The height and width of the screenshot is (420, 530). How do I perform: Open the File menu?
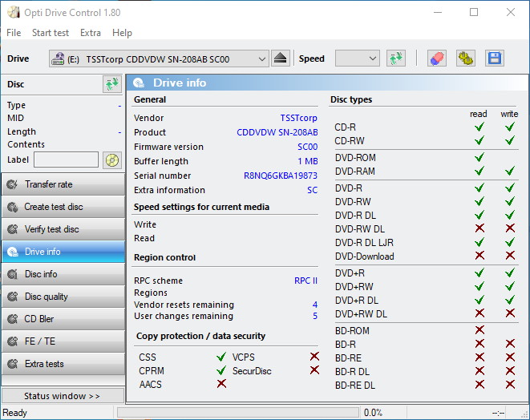14,33
